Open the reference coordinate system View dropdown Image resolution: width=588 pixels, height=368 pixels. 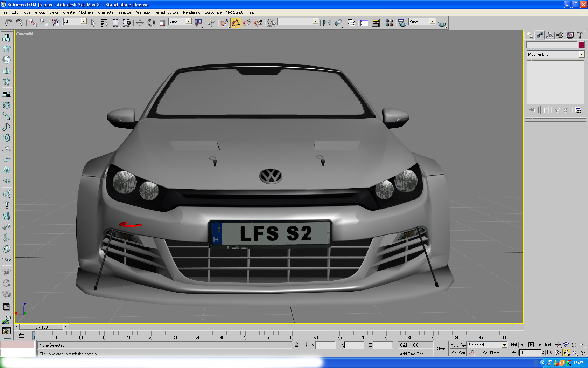click(x=180, y=21)
